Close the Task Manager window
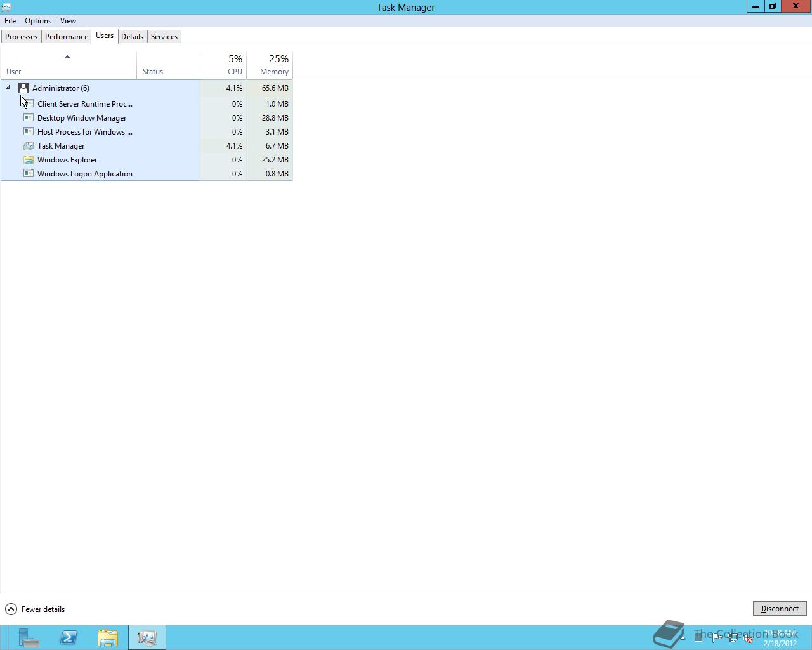812x650 pixels. pyautogui.click(x=796, y=6)
